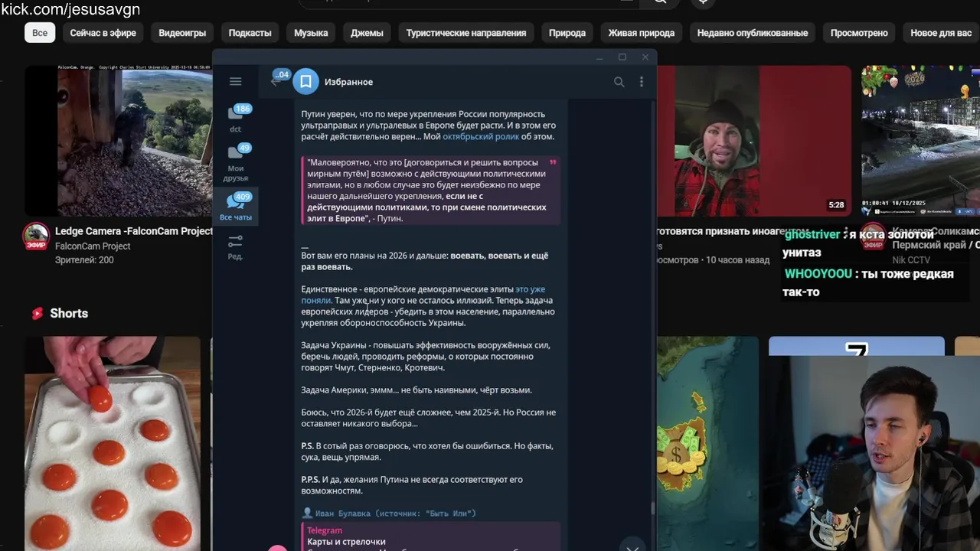Open the Мои друзья chat folder
This screenshot has width=980, height=551.
[236, 163]
